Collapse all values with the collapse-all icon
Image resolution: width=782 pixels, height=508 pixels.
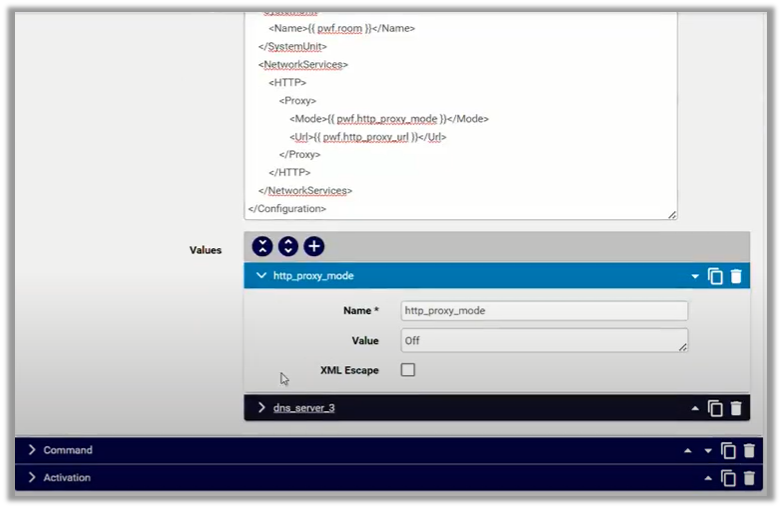point(262,246)
